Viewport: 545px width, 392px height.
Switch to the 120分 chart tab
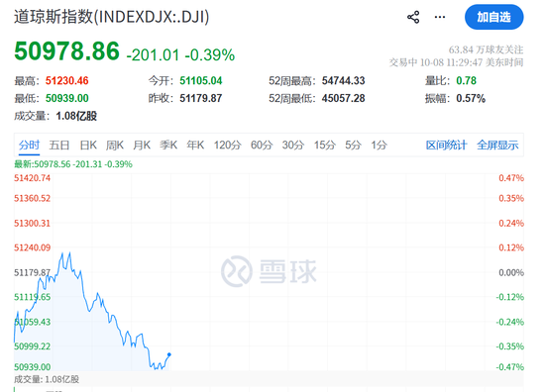pos(227,145)
